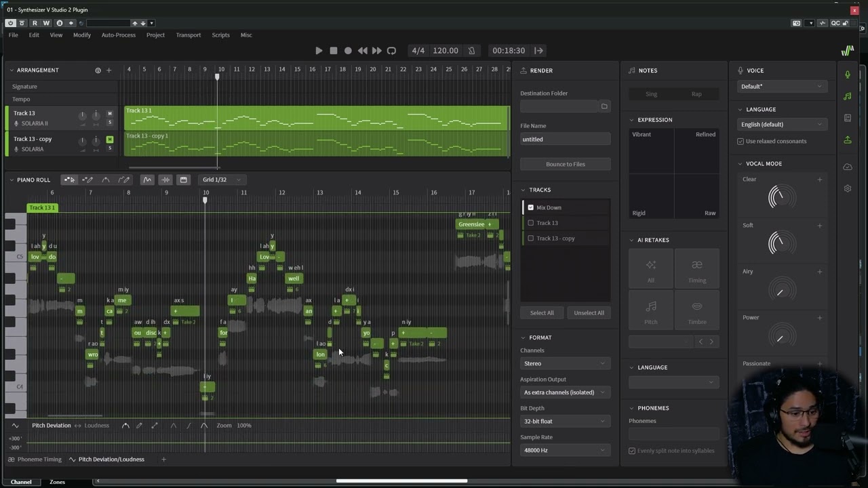
Task: Open the Auto-Process menu
Action: [x=119, y=35]
